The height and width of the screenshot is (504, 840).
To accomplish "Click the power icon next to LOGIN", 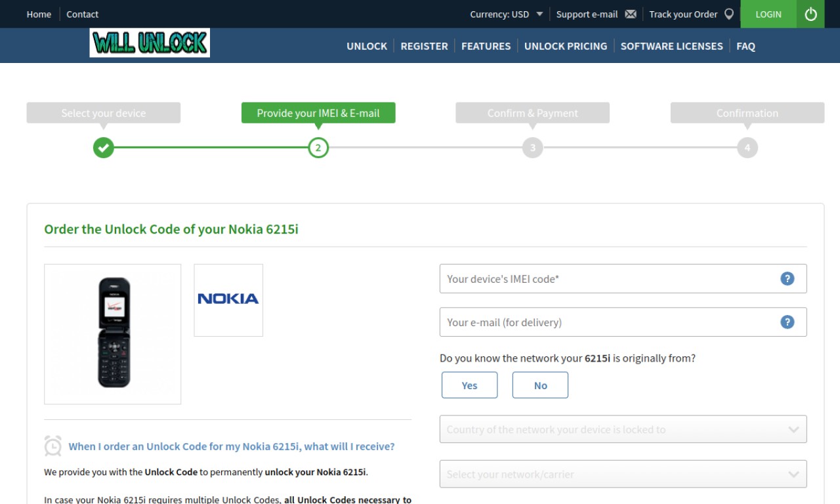I will click(810, 14).
